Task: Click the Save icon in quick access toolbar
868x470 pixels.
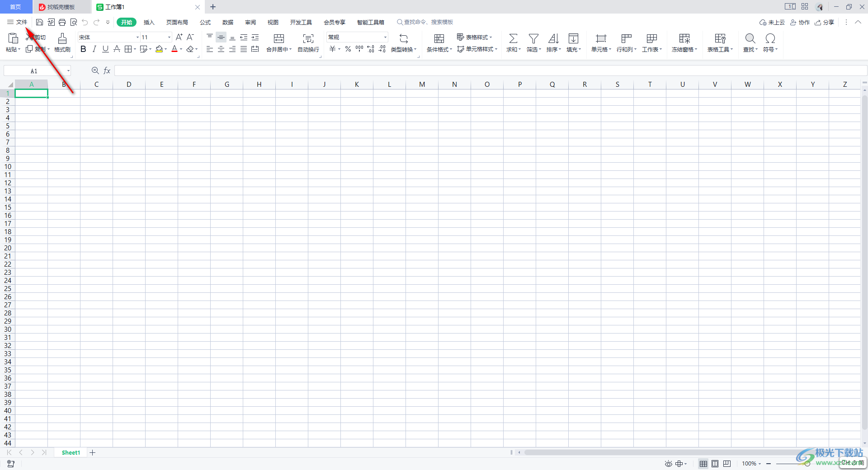Action: [x=40, y=22]
